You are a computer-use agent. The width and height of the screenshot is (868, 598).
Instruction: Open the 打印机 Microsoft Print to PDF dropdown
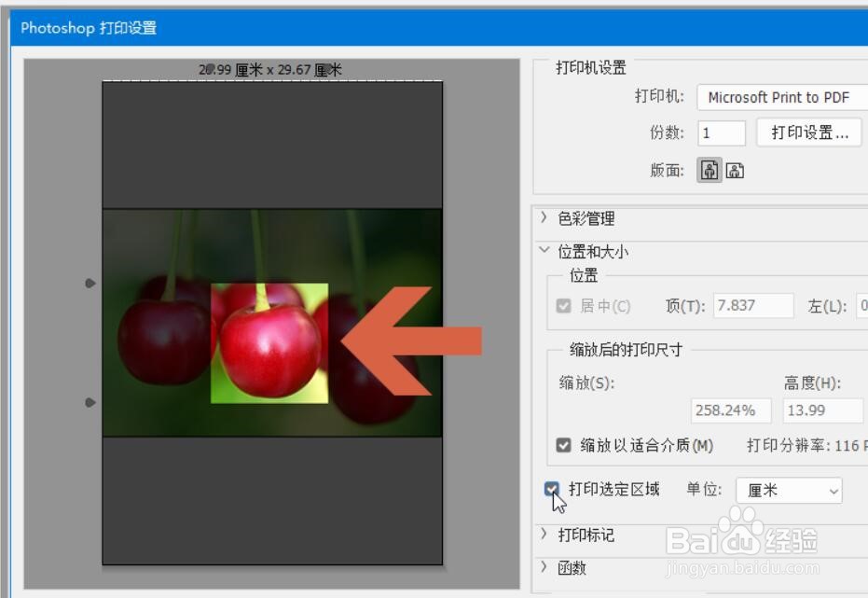coord(782,97)
